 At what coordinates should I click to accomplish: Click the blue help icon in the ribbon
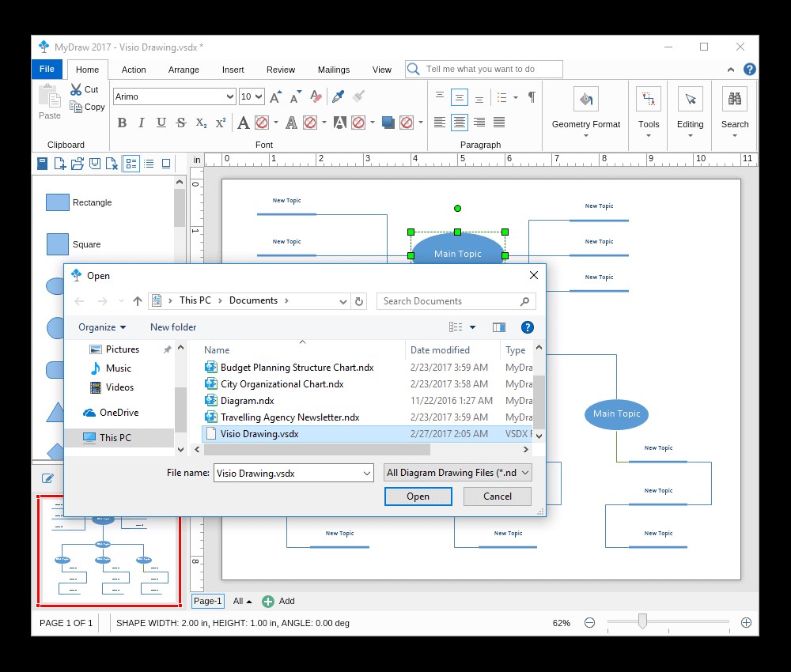coord(750,69)
